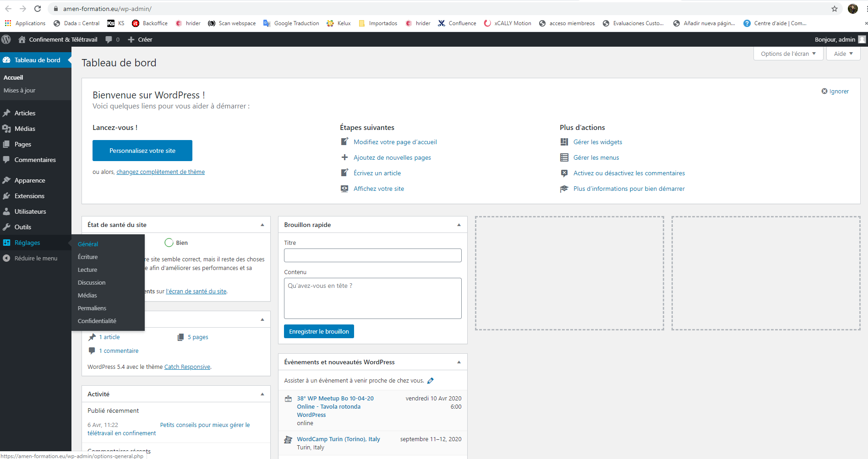Reload the page with browser refresh icon
868x459 pixels.
pyautogui.click(x=38, y=9)
